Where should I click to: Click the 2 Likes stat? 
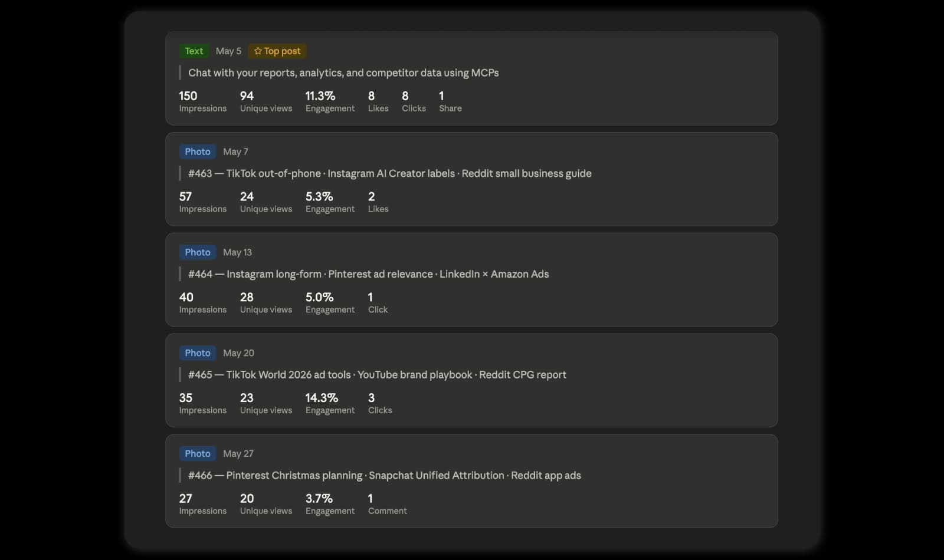[x=378, y=202]
